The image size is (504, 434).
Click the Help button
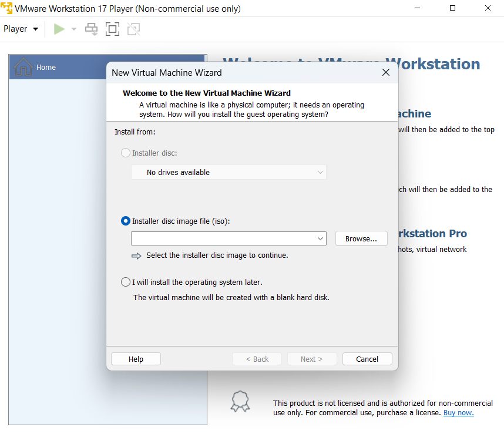136,359
